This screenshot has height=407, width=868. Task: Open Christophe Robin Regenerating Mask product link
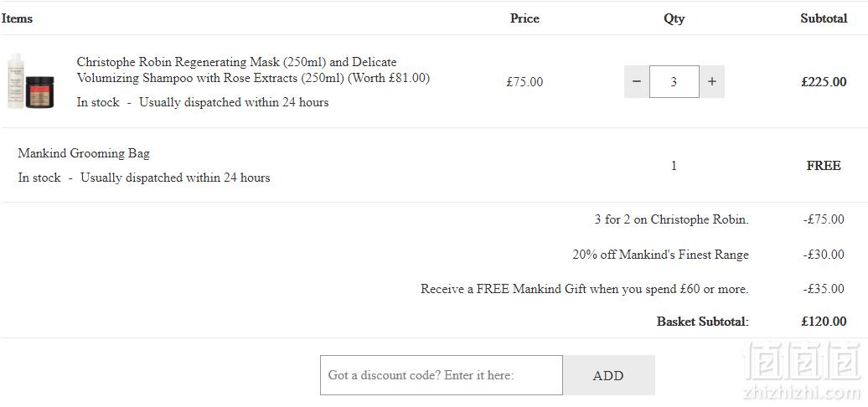click(x=253, y=70)
